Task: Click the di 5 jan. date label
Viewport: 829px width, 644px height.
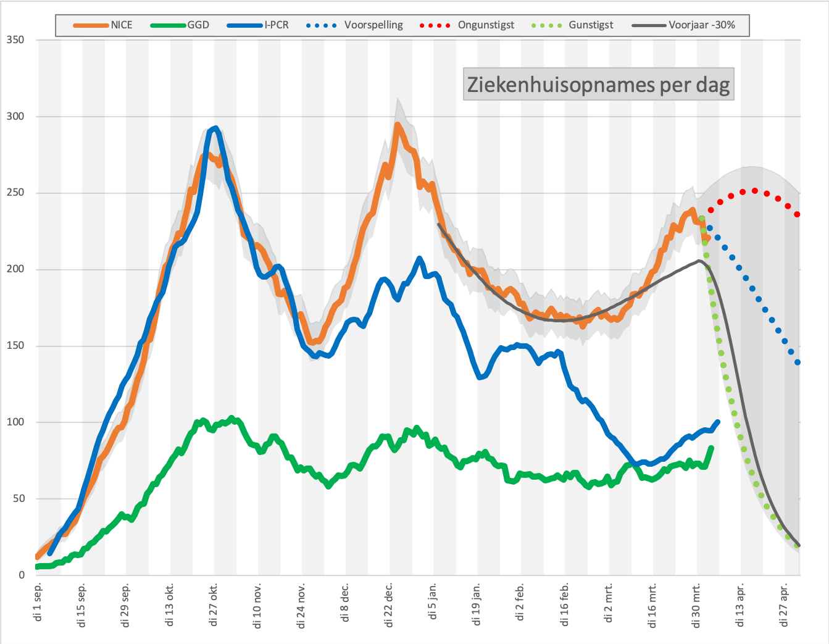Action: (433, 601)
